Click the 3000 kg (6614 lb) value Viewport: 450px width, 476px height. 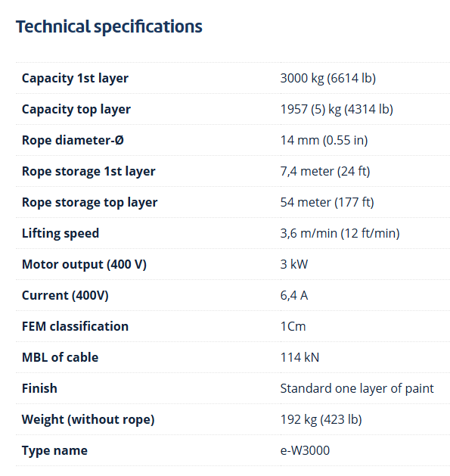(328, 78)
